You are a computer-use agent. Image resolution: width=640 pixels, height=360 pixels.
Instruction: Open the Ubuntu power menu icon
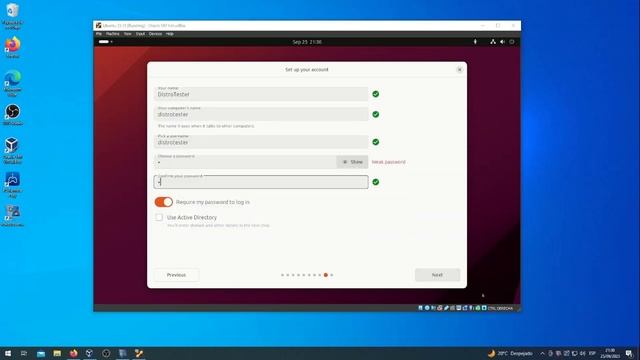512,42
